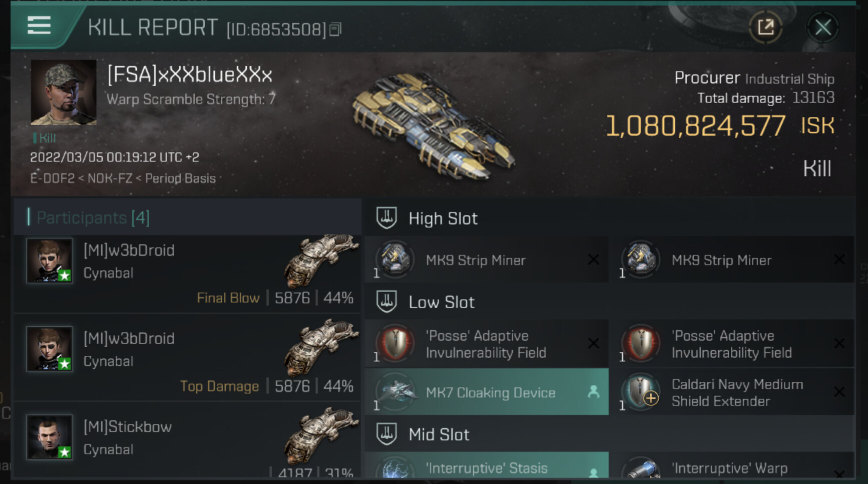
Task: Open MK7 Cloaking Device module
Action: coord(487,392)
